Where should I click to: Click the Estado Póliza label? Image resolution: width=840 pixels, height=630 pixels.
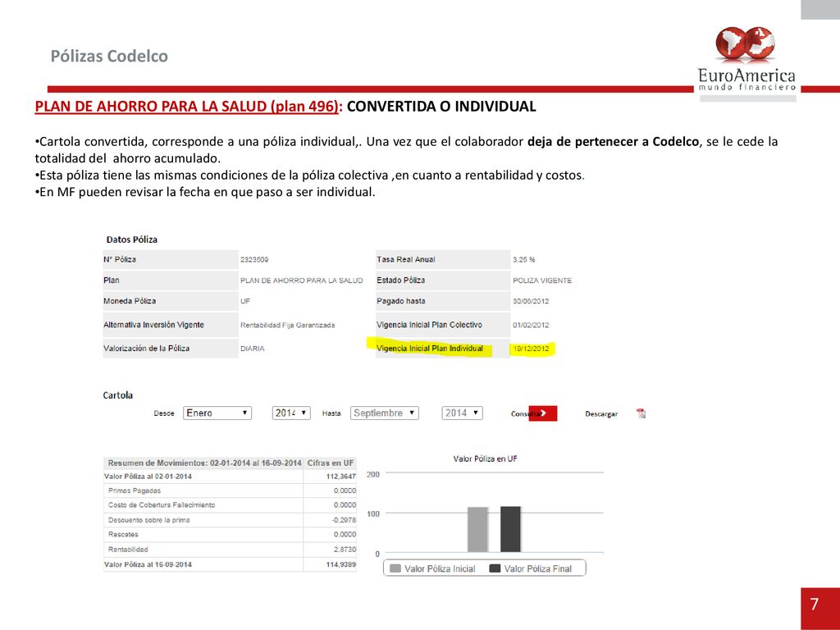click(400, 281)
